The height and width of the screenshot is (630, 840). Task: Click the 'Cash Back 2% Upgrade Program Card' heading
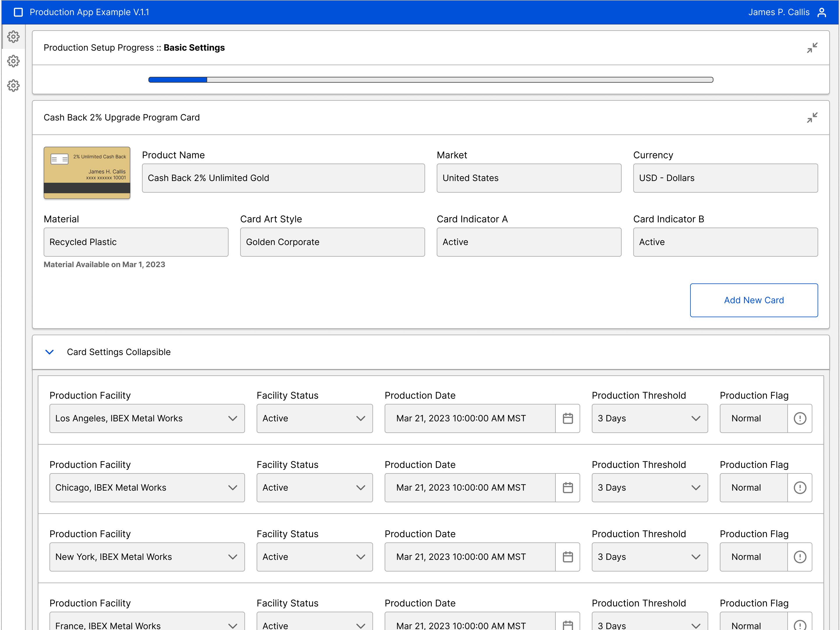tap(122, 118)
